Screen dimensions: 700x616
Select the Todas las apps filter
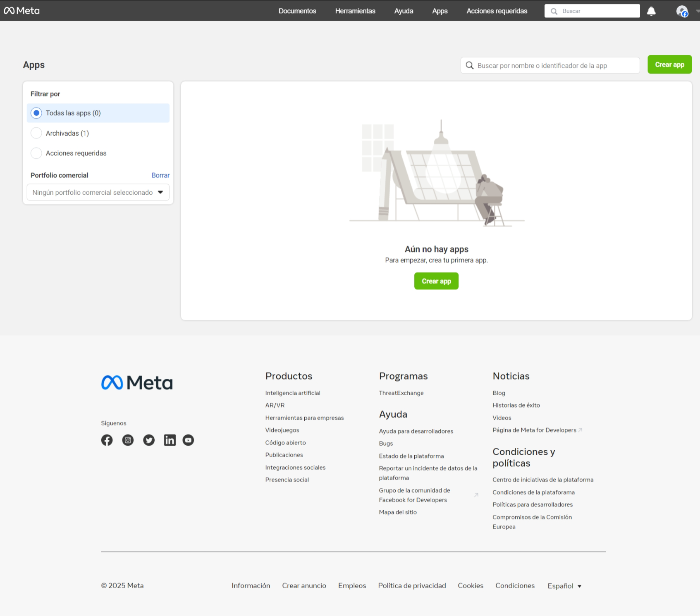[36, 113]
